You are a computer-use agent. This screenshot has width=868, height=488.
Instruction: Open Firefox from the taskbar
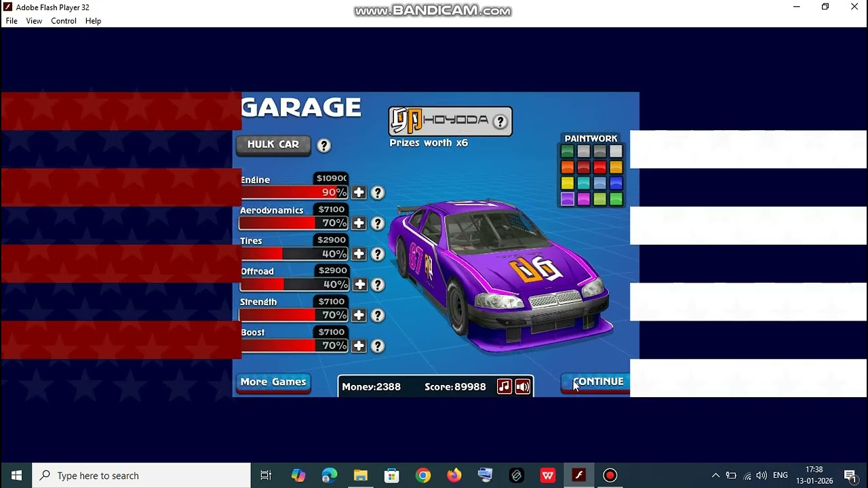[x=454, y=476]
